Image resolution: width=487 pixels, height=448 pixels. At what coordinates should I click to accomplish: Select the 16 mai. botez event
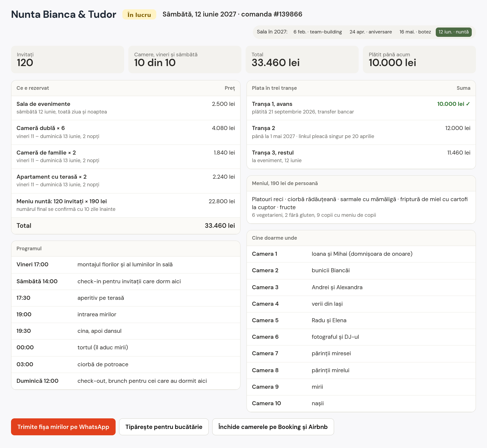(415, 32)
